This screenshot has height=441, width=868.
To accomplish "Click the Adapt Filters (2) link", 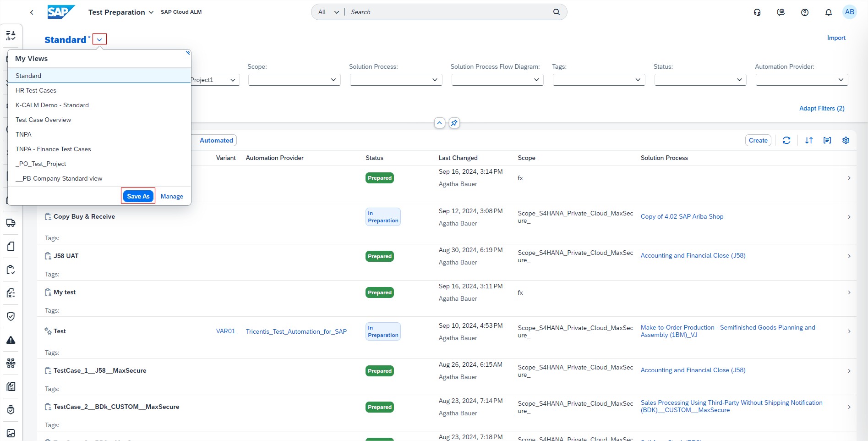I will [821, 108].
